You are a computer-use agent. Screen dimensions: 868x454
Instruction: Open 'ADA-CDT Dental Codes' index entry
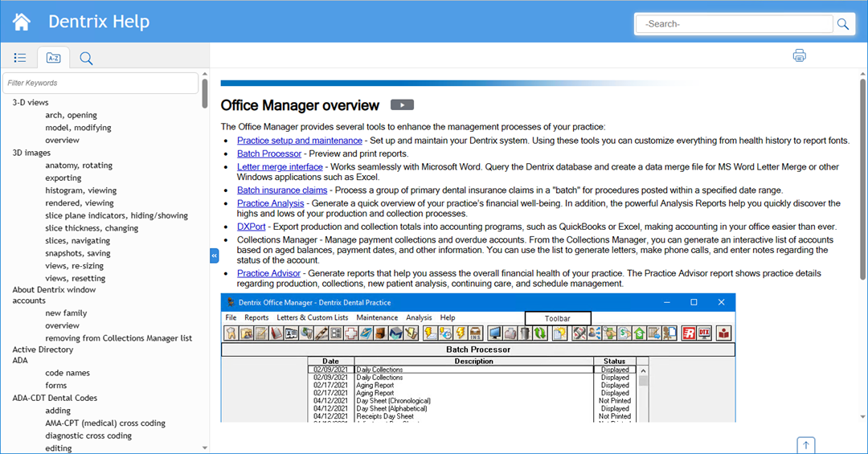point(55,398)
